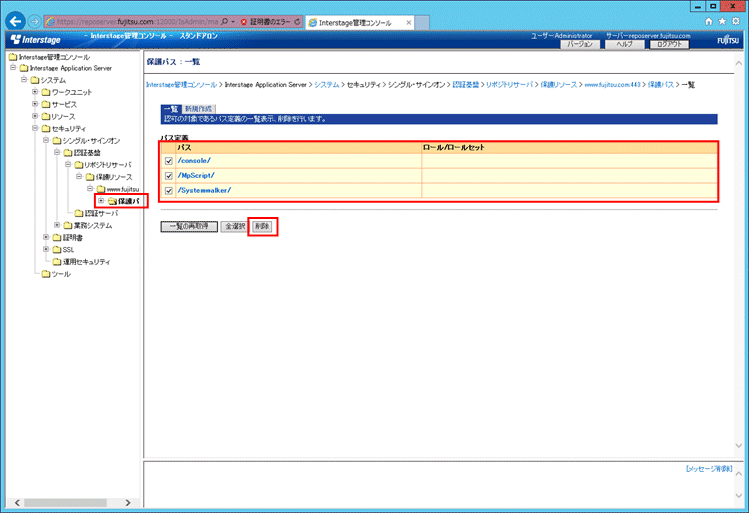This screenshot has height=513, width=749.
Task: Click the certificate error indicator
Action: 266,22
